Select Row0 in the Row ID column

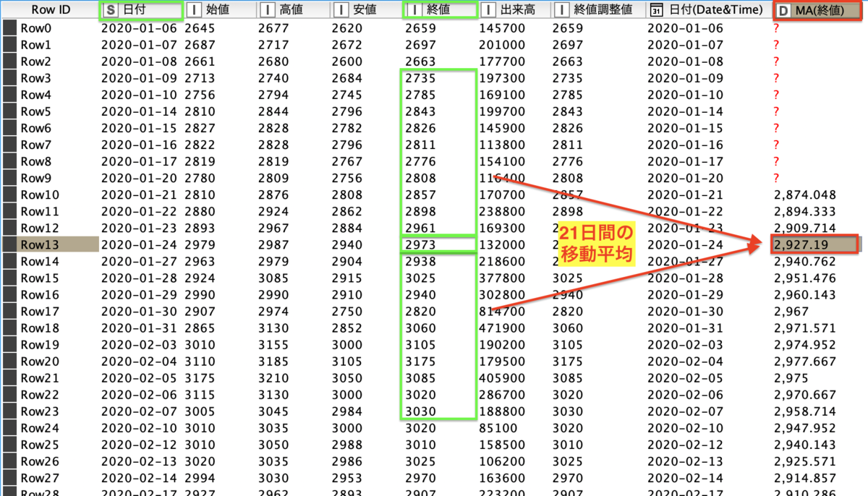pos(35,28)
